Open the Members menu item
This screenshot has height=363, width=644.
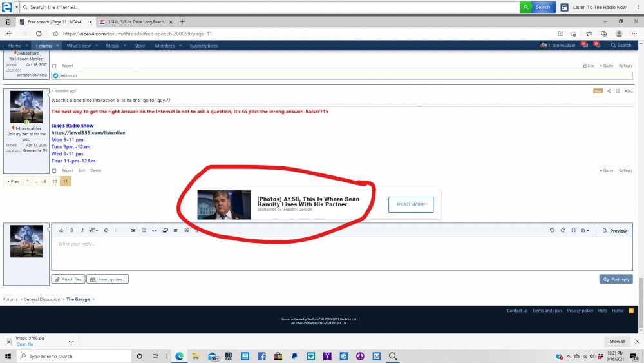[x=165, y=46]
